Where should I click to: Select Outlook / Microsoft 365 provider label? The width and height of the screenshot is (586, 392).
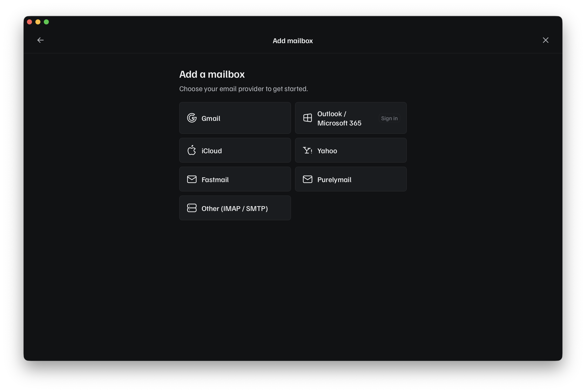[339, 118]
